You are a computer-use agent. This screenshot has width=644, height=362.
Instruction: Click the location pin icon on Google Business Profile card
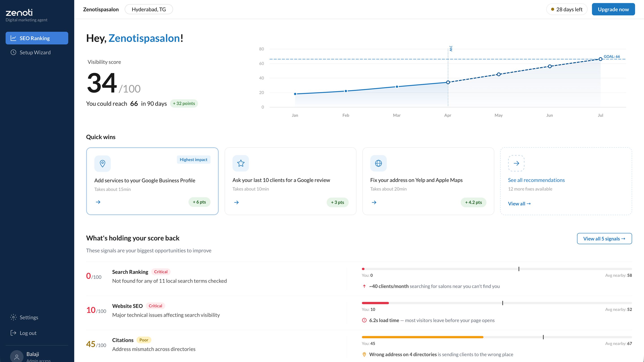pyautogui.click(x=102, y=164)
